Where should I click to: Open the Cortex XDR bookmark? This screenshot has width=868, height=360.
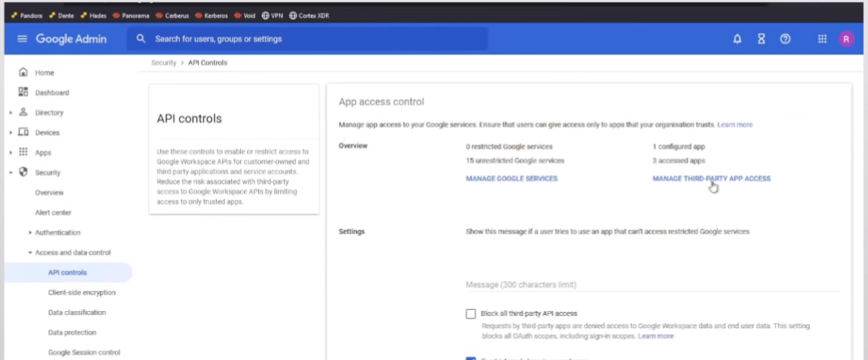click(309, 15)
